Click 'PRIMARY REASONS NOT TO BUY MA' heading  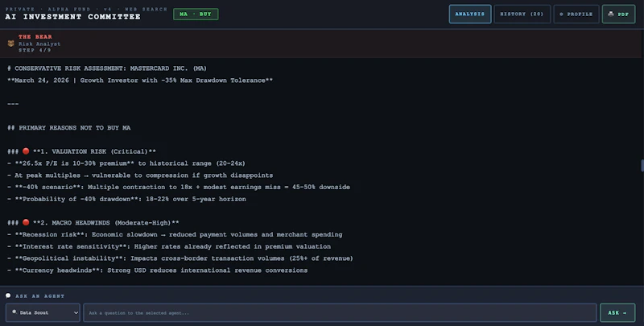tap(69, 128)
